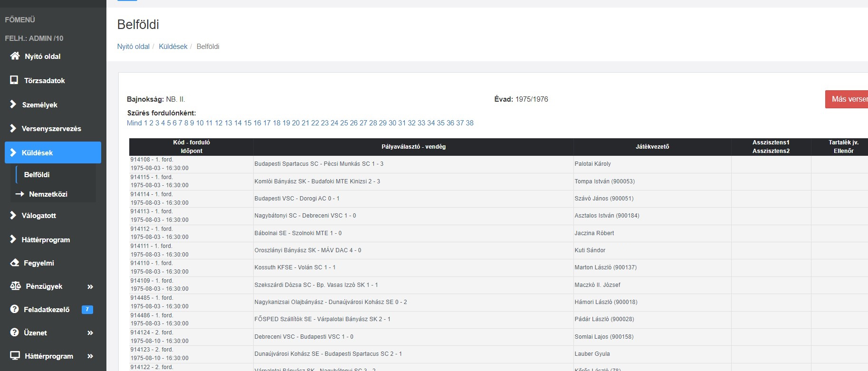
Task: Click the Törzsadatok book icon
Action: (14, 80)
